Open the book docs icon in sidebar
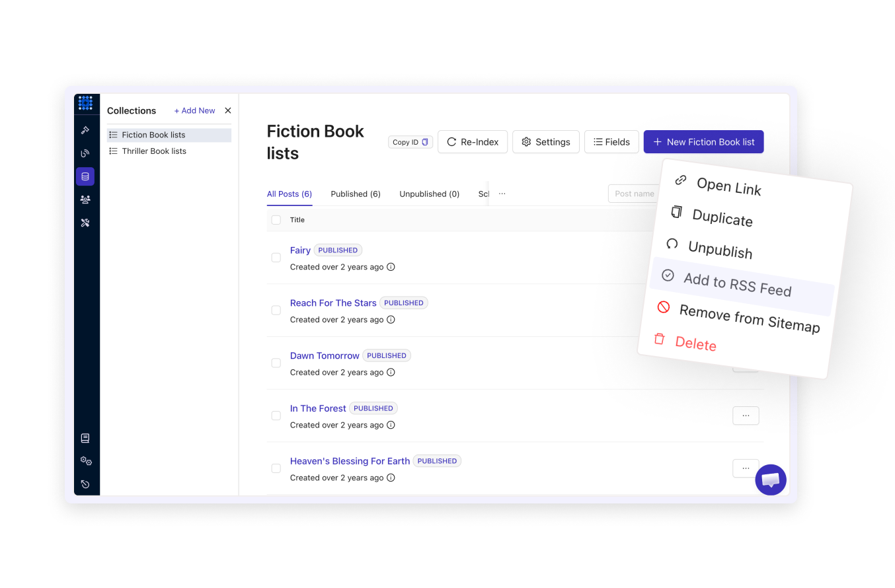The width and height of the screenshot is (895, 588). 85,438
